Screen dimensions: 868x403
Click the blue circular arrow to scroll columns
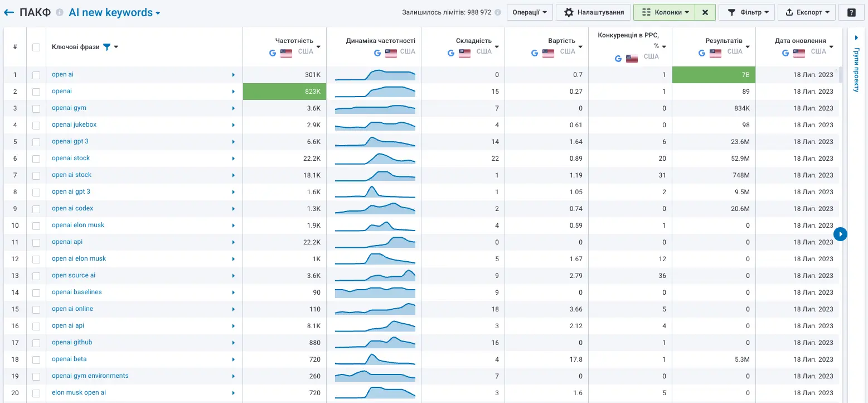pos(841,234)
